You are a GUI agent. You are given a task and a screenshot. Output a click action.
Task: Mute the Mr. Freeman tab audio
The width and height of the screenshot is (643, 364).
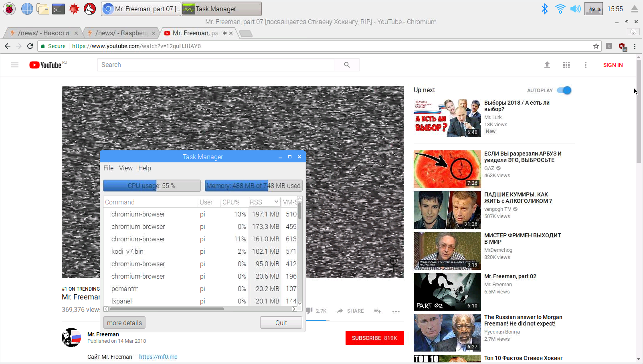pyautogui.click(x=224, y=33)
